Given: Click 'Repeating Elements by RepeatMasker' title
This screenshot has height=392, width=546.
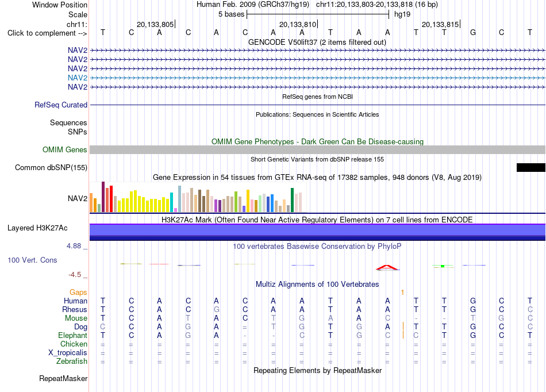Looking at the screenshot, I should pyautogui.click(x=317, y=370).
